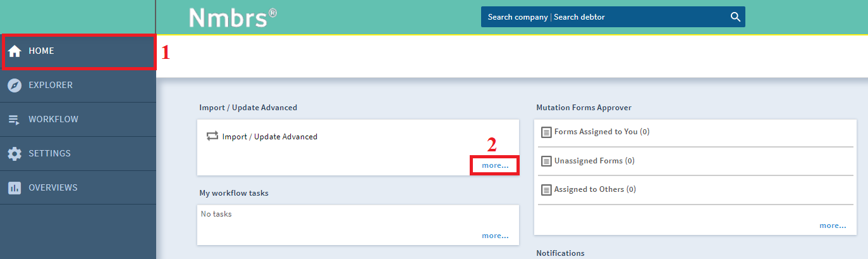
Task: Click the Home house icon in sidebar
Action: tap(15, 51)
